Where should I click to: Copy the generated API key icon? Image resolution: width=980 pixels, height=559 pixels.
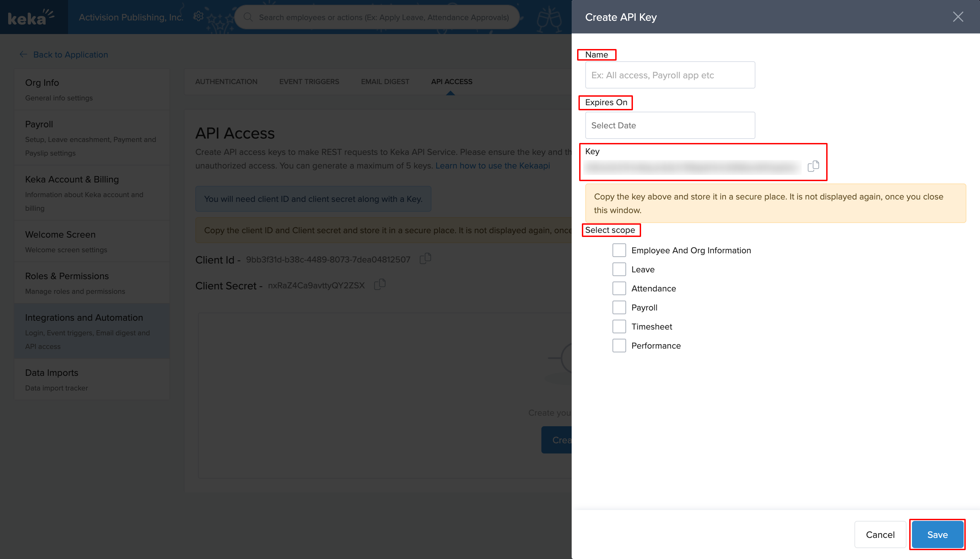point(813,166)
